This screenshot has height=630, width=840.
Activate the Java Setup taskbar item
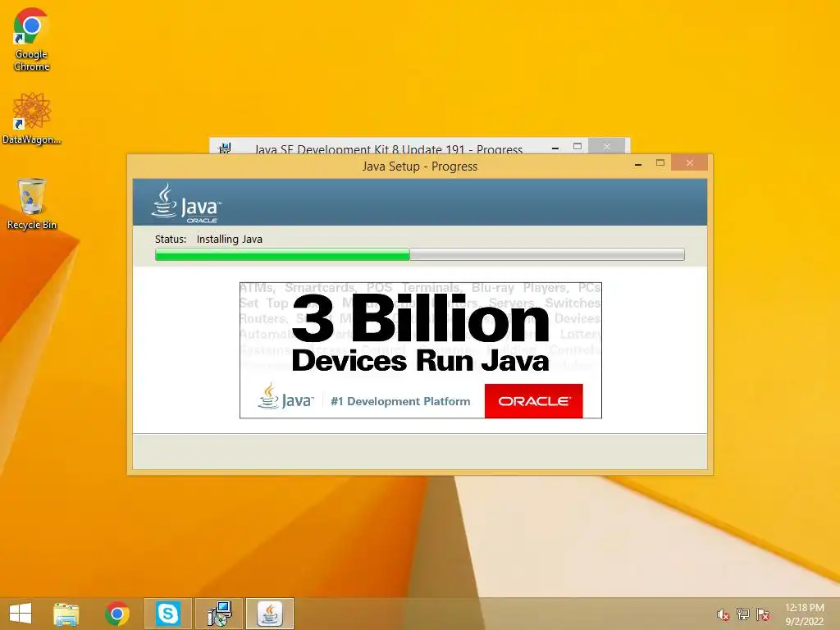tap(270, 614)
